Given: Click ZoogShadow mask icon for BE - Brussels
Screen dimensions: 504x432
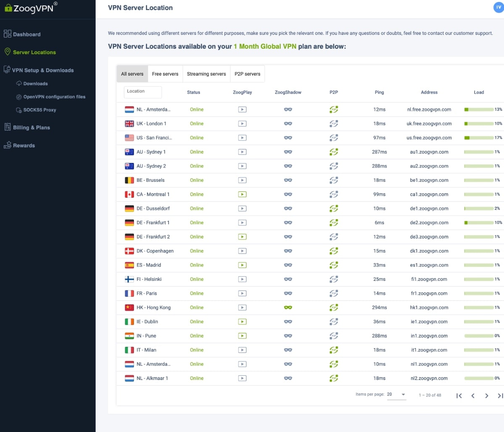Looking at the screenshot, I should [x=288, y=180].
